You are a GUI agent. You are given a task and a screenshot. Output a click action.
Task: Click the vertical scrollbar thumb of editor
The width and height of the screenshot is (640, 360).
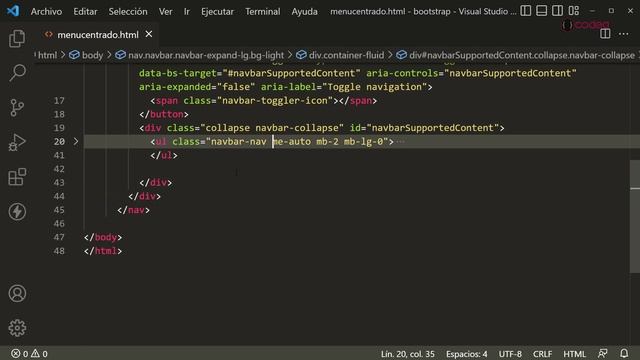pyautogui.click(x=635, y=216)
